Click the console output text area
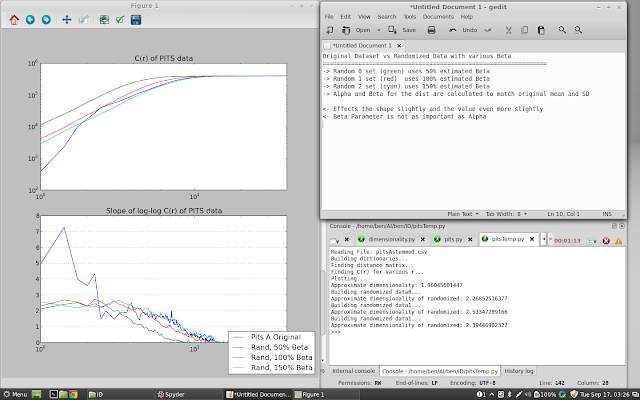Image resolution: width=640 pixels, height=400 pixels. pos(477,305)
